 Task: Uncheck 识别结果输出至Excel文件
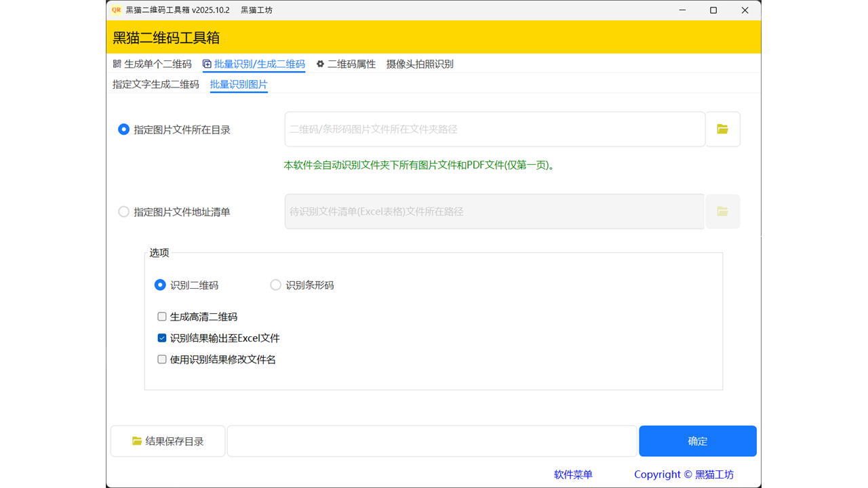(x=161, y=338)
